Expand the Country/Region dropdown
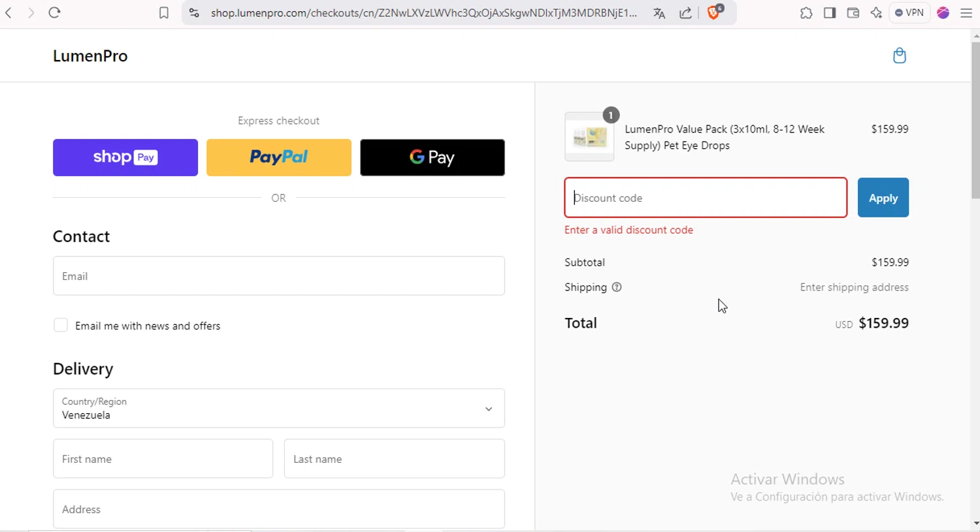The width and height of the screenshot is (980, 532). tap(279, 409)
